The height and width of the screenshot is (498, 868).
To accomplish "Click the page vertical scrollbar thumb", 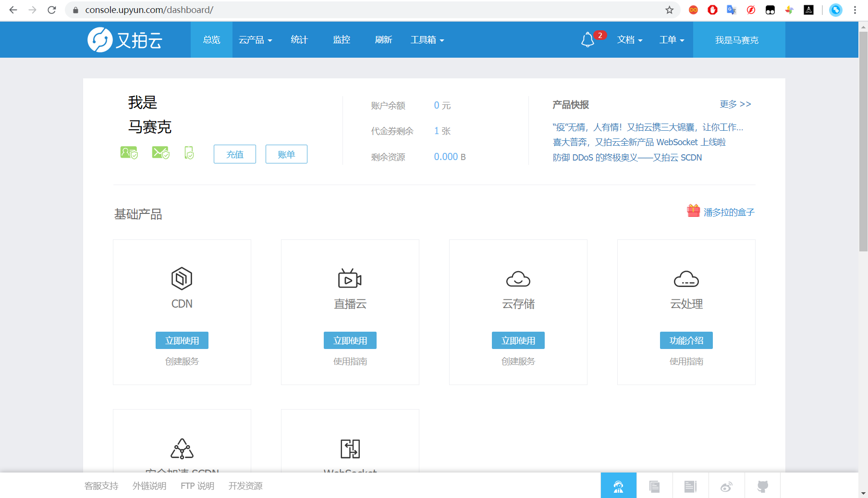I will pos(863,141).
